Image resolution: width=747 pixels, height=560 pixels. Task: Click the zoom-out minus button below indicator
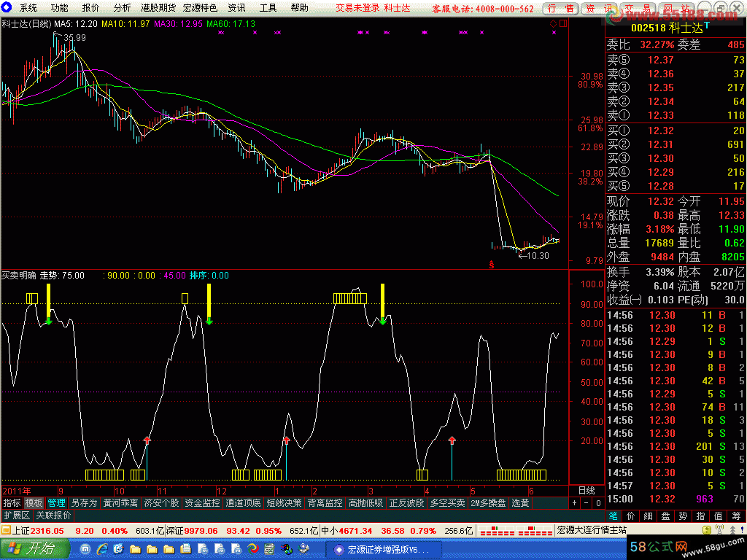pos(586,503)
